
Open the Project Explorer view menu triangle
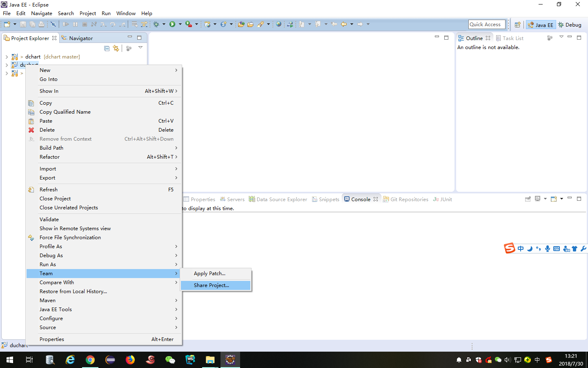click(x=140, y=47)
